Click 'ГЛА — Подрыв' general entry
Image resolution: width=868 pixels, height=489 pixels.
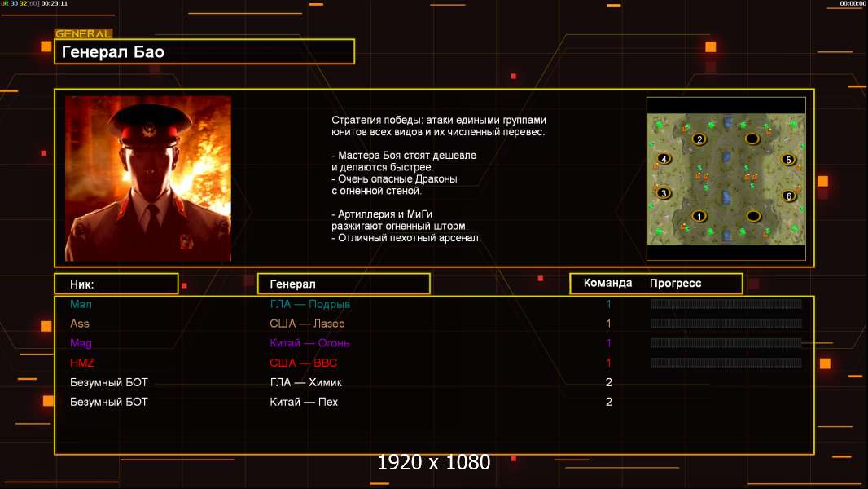point(310,304)
